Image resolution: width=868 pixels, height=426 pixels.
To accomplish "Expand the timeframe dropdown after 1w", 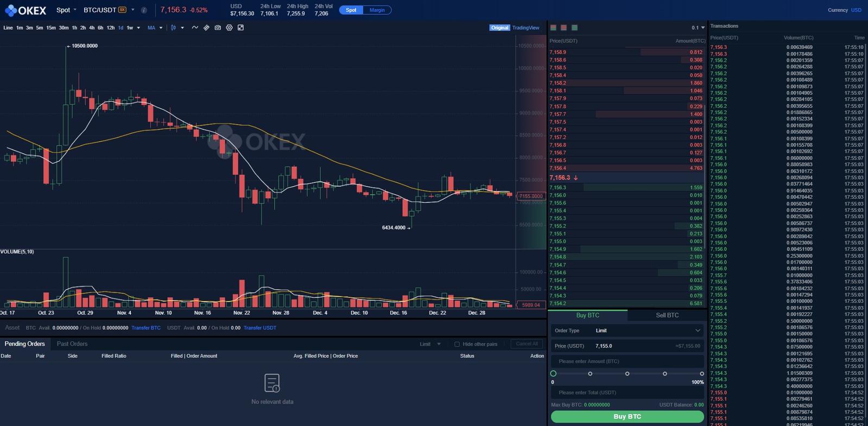I will coord(138,28).
